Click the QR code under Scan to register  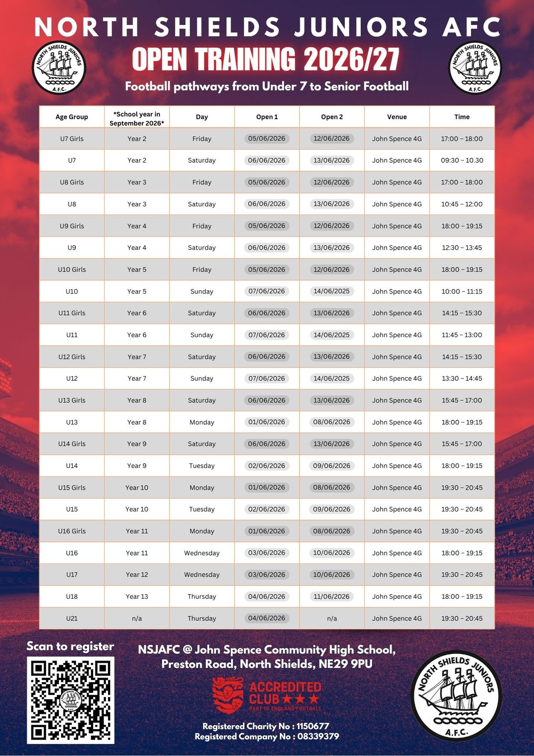tap(70, 700)
